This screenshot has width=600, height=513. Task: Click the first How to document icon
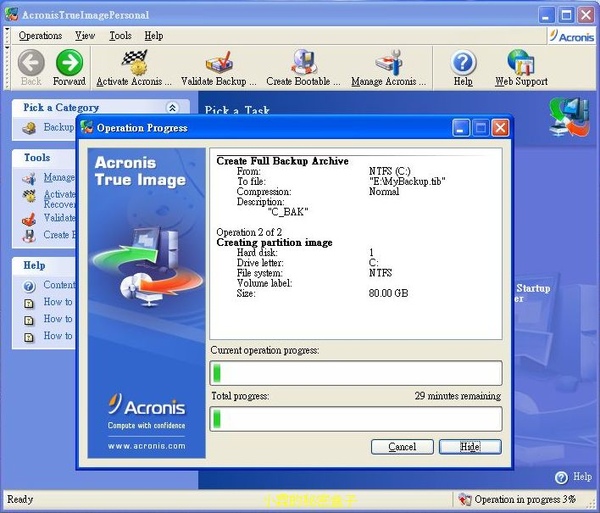pyautogui.click(x=29, y=303)
